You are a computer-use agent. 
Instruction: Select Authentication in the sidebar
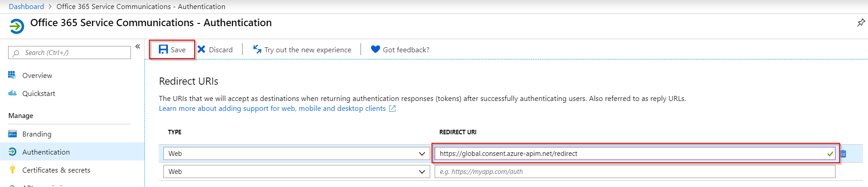(72, 152)
